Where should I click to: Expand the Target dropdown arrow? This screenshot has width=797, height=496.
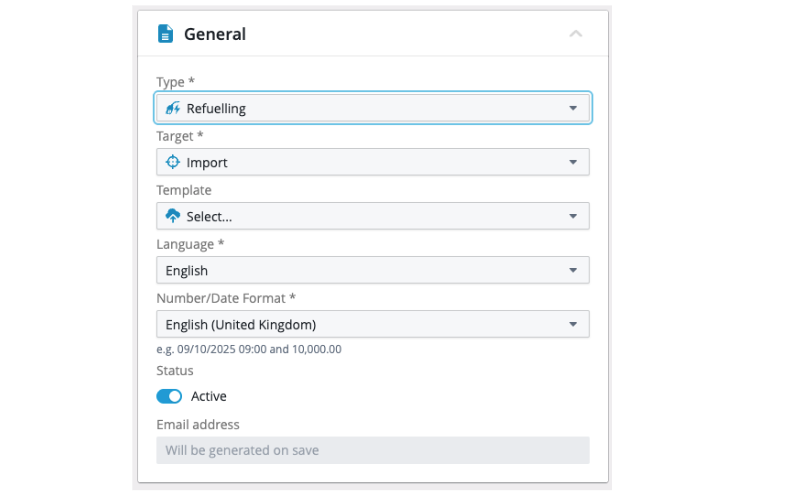[573, 162]
